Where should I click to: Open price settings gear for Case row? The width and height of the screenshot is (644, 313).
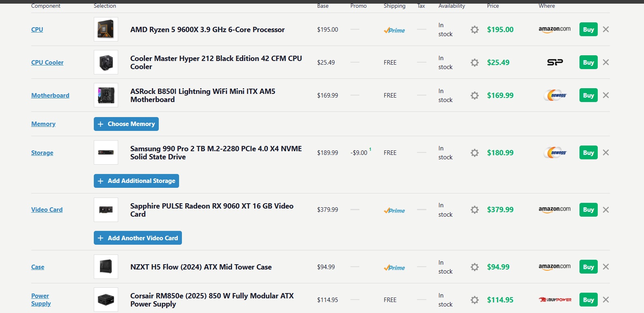(x=475, y=267)
